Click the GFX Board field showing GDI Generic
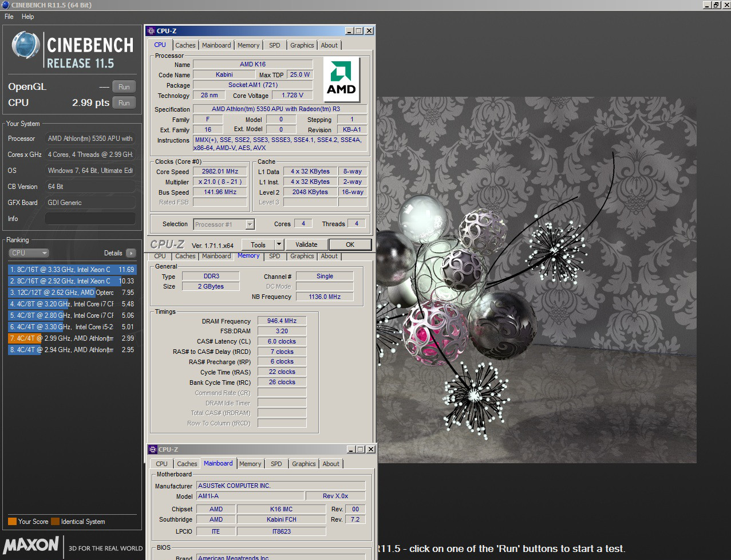 90,203
